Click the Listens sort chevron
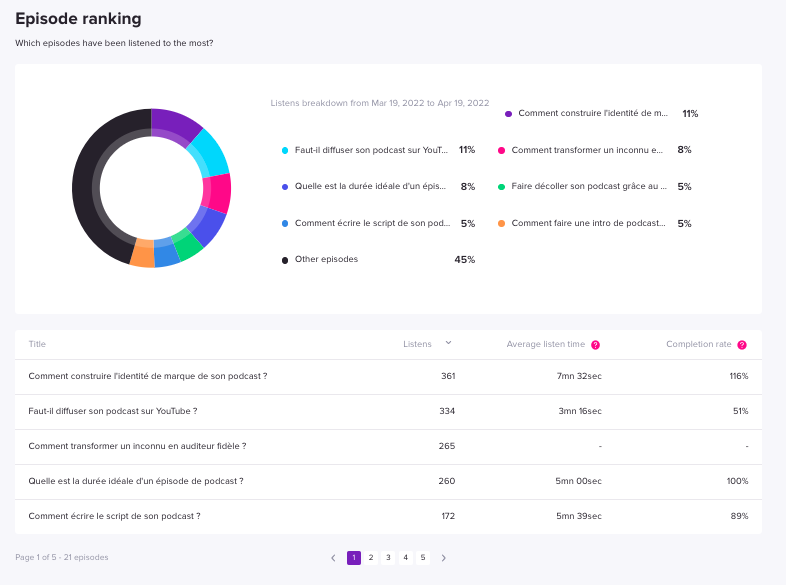Screen dimensions: 786x585 (x=448, y=343)
